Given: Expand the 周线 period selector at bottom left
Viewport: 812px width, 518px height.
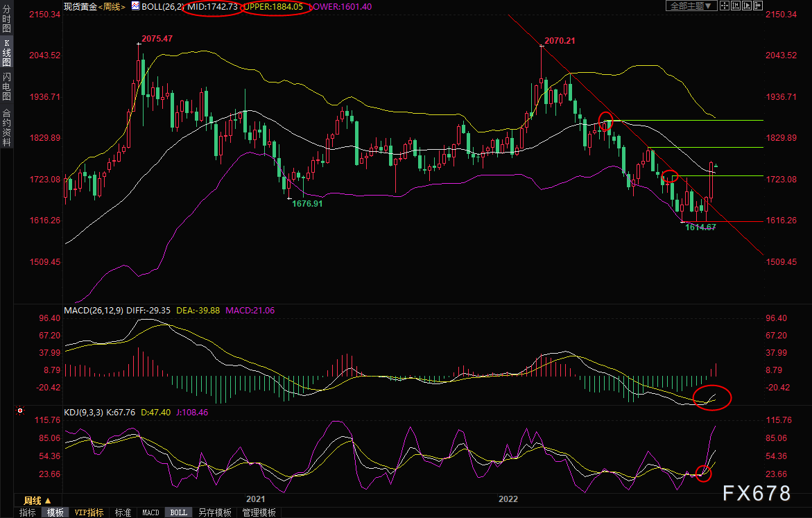Looking at the screenshot, I should (x=37, y=500).
